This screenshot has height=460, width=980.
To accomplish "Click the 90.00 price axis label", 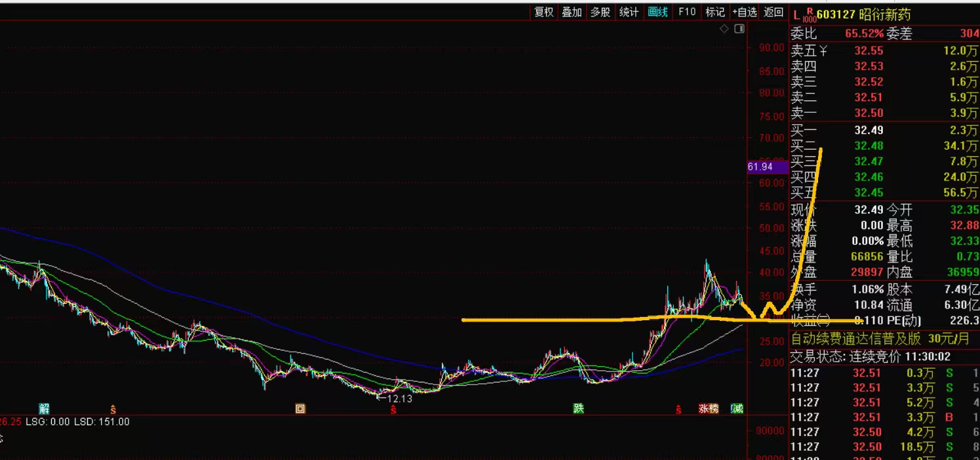I will (x=772, y=47).
